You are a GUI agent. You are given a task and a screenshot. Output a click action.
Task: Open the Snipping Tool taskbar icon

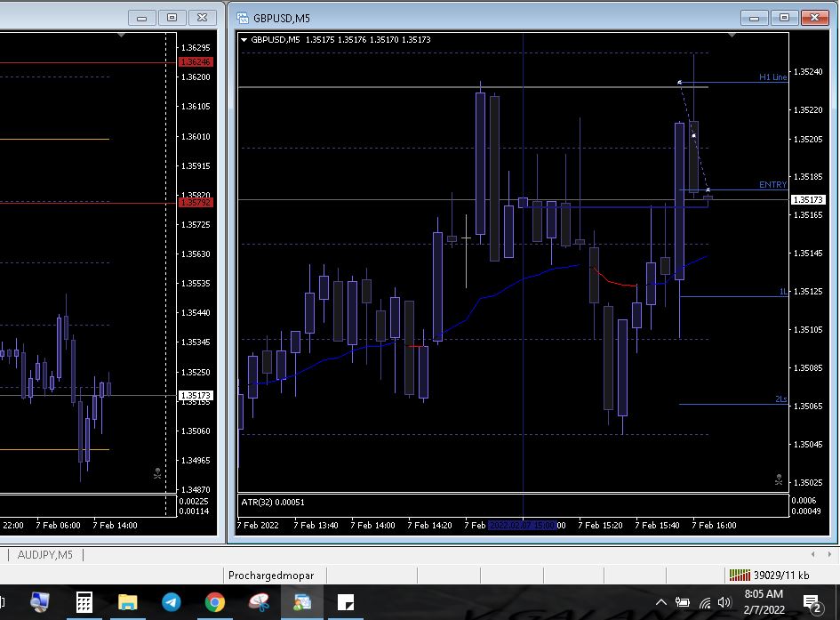click(x=259, y=602)
